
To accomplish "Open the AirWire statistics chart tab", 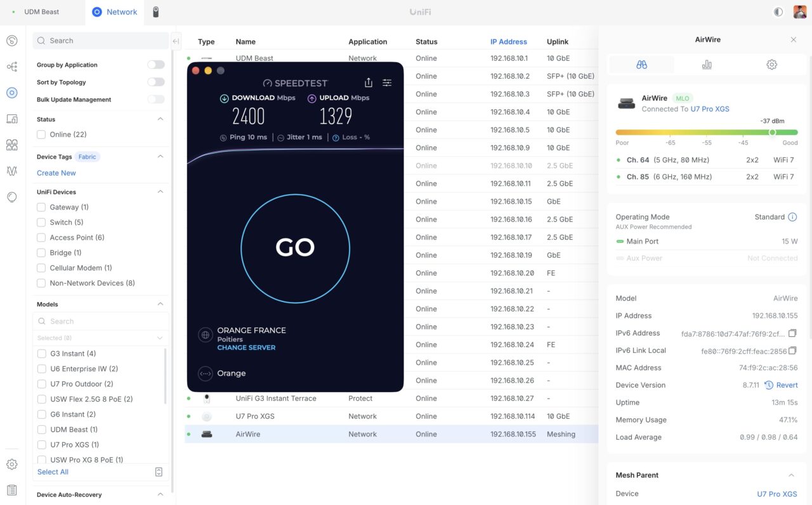I will (707, 64).
